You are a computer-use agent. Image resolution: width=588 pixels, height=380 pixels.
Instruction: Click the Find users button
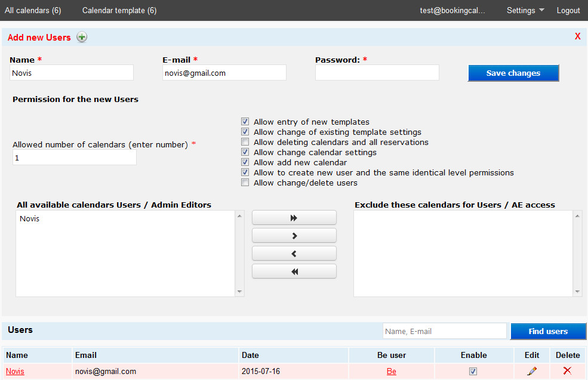pos(548,331)
